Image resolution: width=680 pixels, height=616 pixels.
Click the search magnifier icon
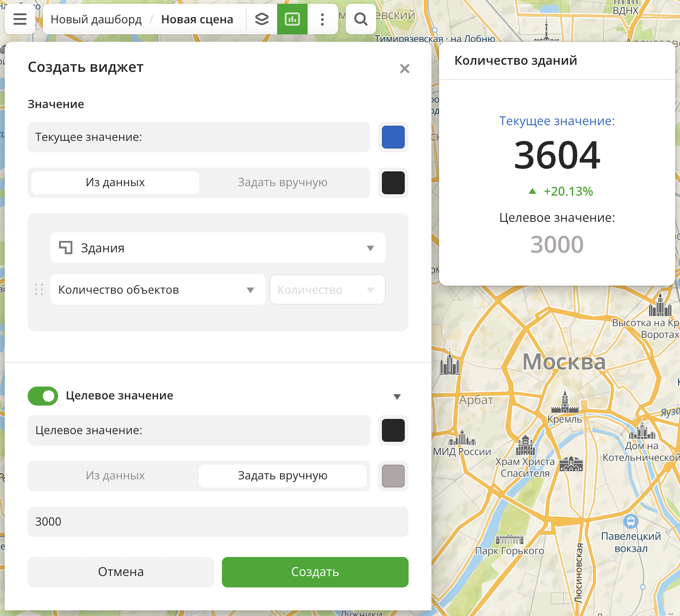click(361, 19)
